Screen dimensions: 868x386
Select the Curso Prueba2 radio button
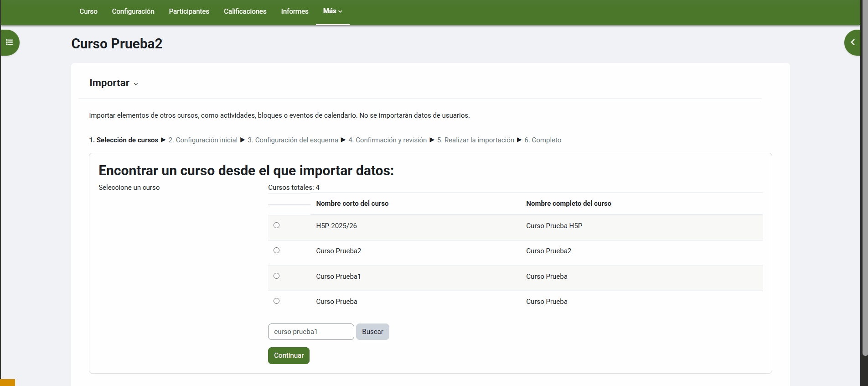(276, 250)
